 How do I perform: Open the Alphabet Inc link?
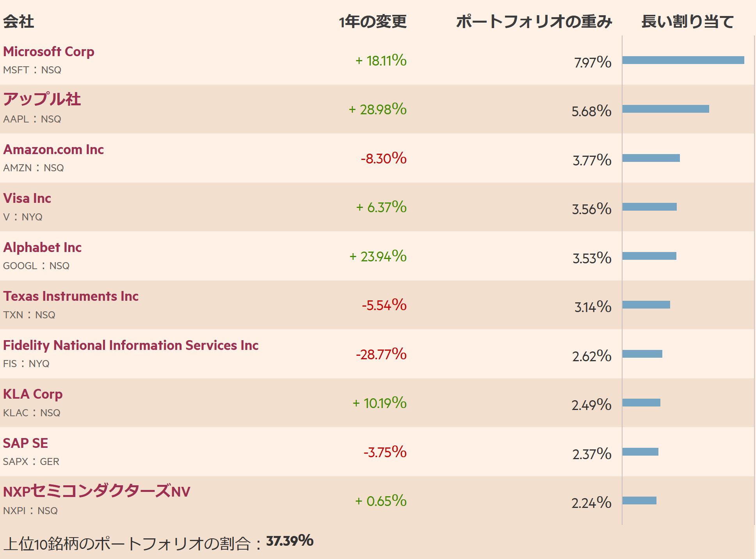click(x=43, y=247)
